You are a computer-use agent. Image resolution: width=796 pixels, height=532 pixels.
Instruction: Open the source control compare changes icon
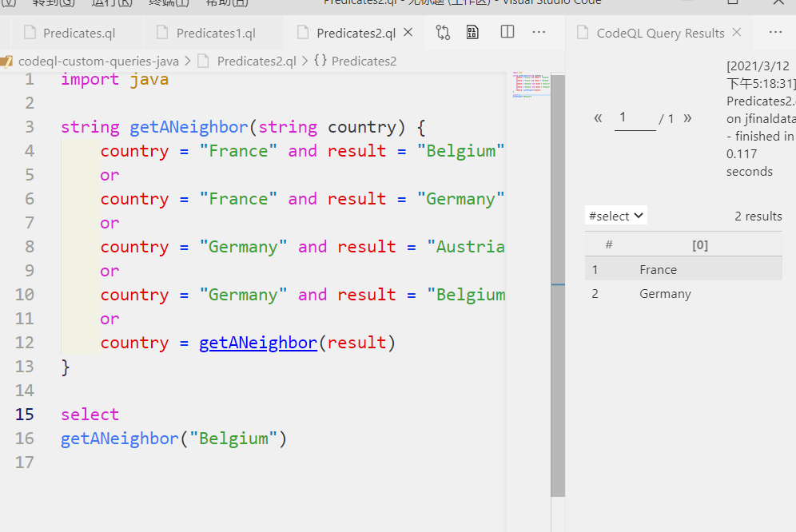[443, 33]
